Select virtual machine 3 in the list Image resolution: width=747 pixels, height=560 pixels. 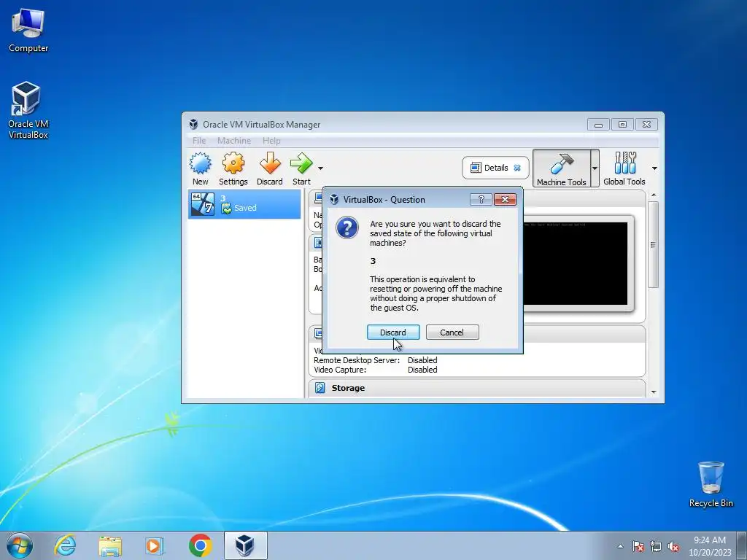click(244, 204)
